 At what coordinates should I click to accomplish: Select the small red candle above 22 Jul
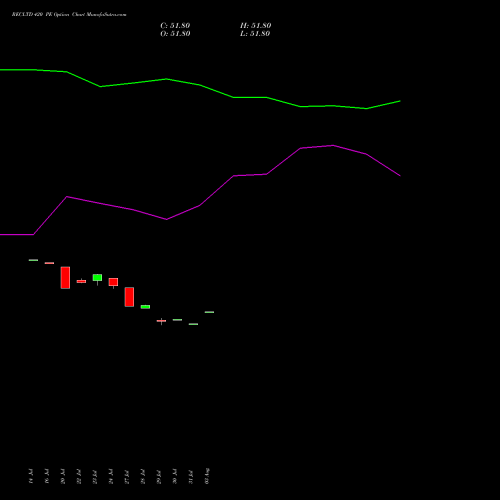point(81,281)
